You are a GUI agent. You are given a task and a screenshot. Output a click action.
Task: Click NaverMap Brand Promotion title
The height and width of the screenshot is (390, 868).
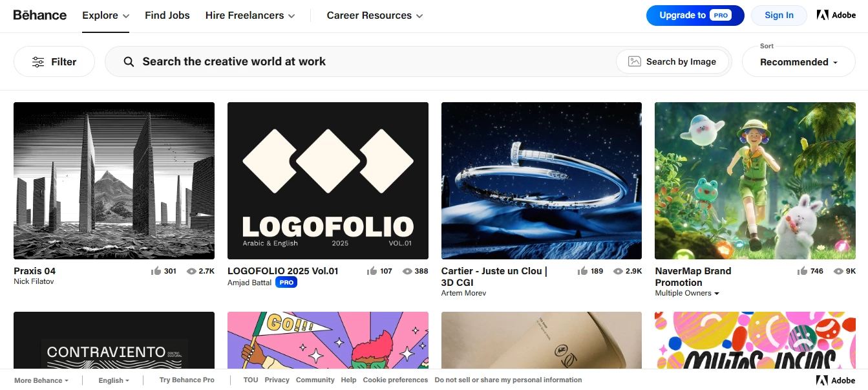693,277
